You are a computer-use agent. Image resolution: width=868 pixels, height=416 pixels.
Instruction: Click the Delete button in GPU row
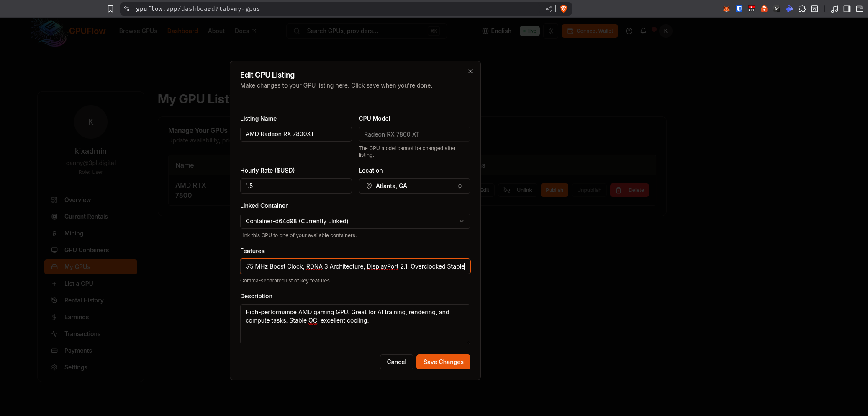coord(630,190)
